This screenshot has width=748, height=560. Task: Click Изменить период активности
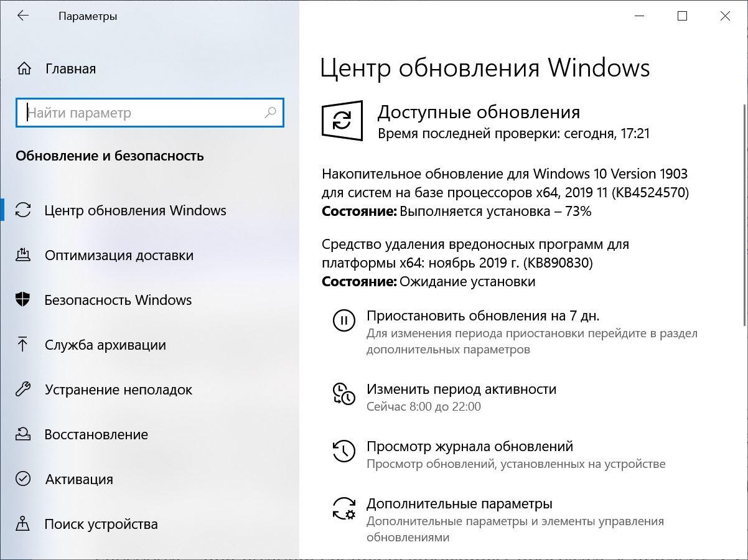pyautogui.click(x=461, y=389)
